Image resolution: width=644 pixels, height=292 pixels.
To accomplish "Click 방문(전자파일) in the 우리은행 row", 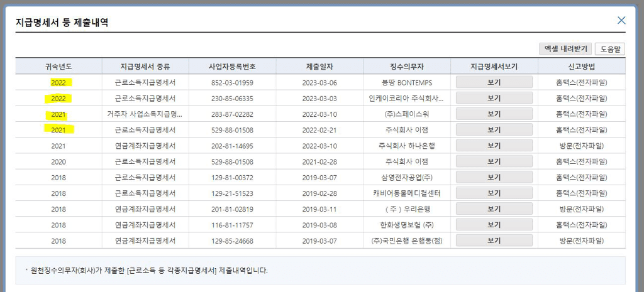I will 582,209.
